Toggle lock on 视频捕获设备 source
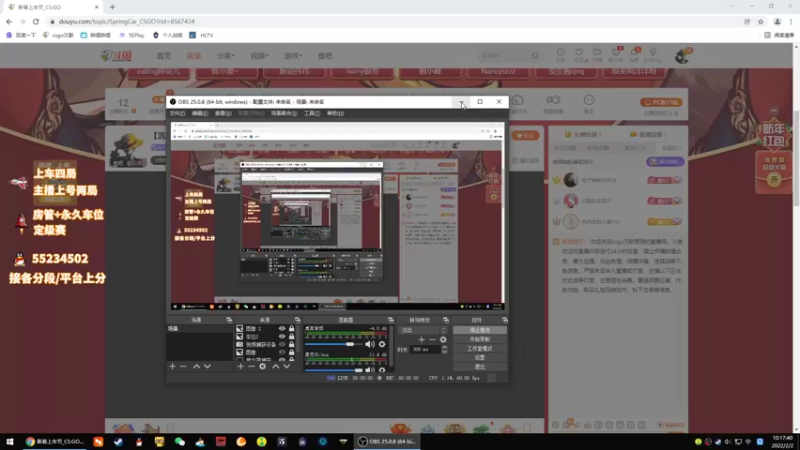800x450 pixels. (x=291, y=344)
